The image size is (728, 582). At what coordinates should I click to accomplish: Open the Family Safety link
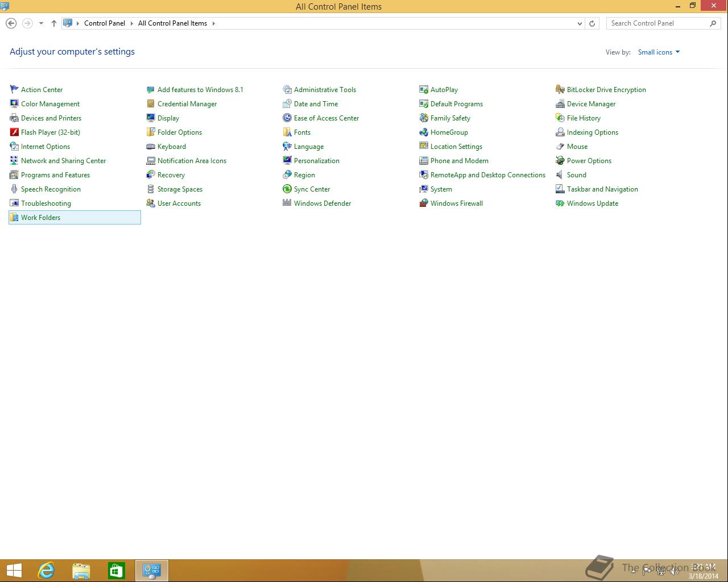pos(450,118)
